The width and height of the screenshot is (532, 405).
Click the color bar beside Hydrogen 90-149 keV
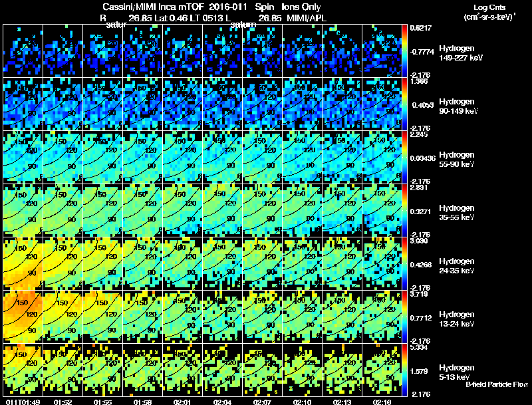[404, 104]
